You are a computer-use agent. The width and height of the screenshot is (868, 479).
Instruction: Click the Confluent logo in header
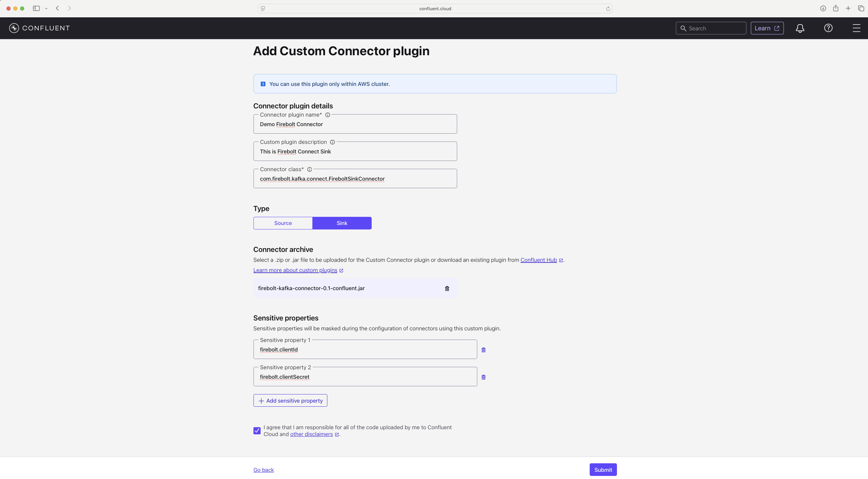40,28
